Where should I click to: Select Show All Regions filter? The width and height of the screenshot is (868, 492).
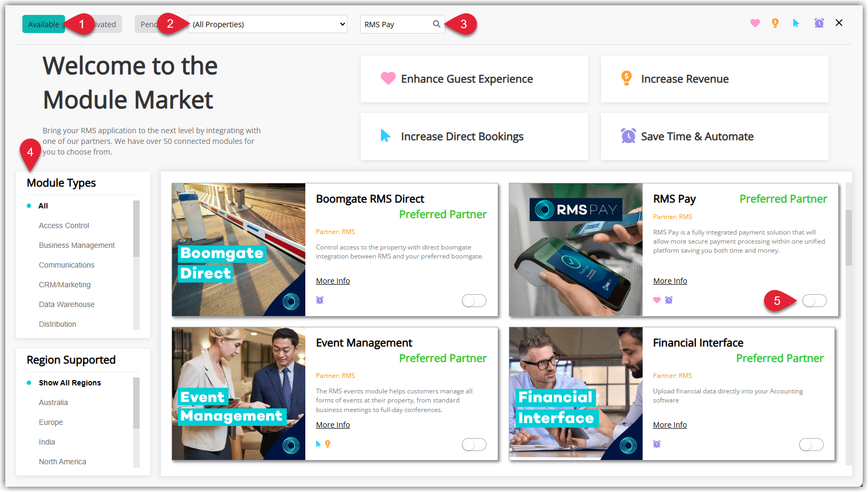click(70, 383)
